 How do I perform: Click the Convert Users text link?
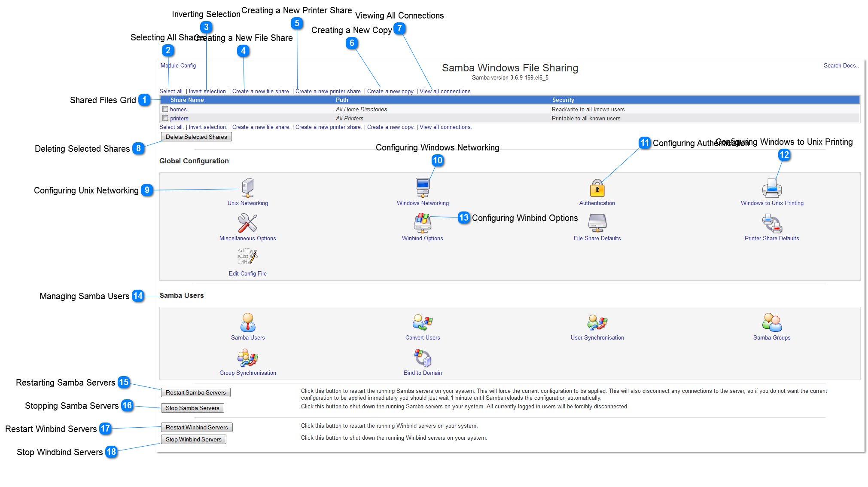(423, 338)
